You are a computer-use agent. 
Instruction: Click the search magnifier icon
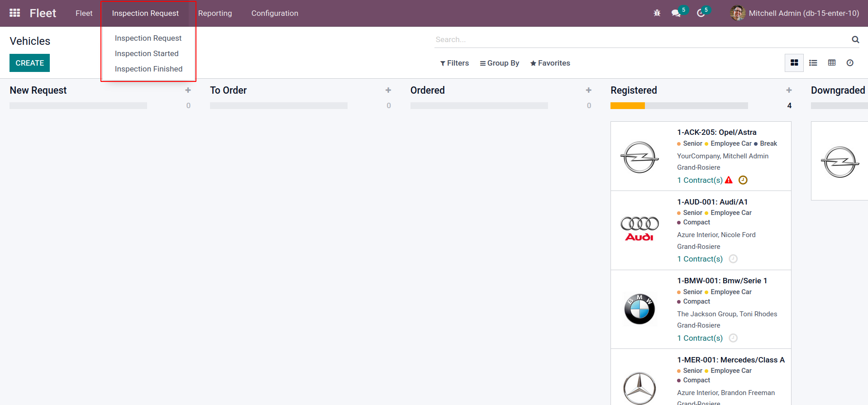855,39
